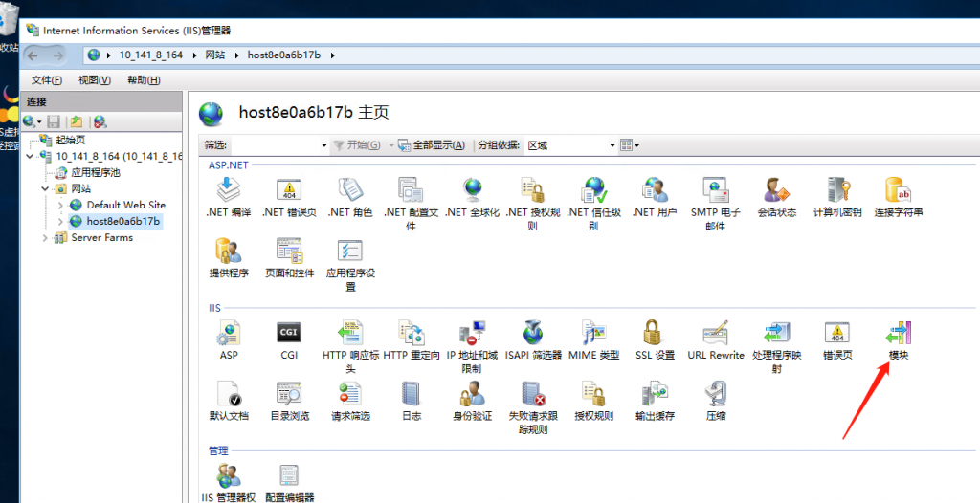Open the 连接字符串 feature
The image size is (980, 503).
[899, 197]
